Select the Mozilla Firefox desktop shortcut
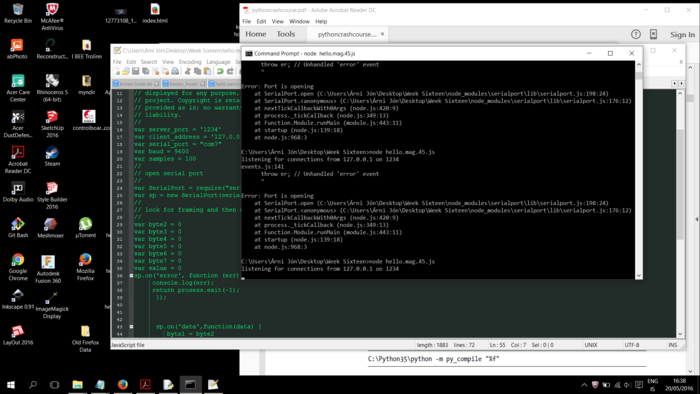Screen dimensions: 700x394 [85, 267]
